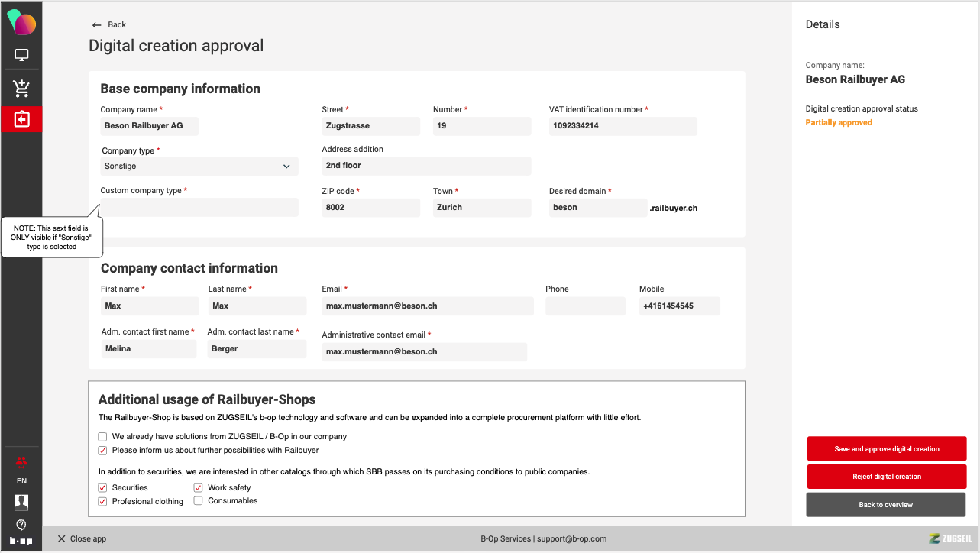Click the Custom company type text field
The image size is (980, 553).
tap(199, 208)
